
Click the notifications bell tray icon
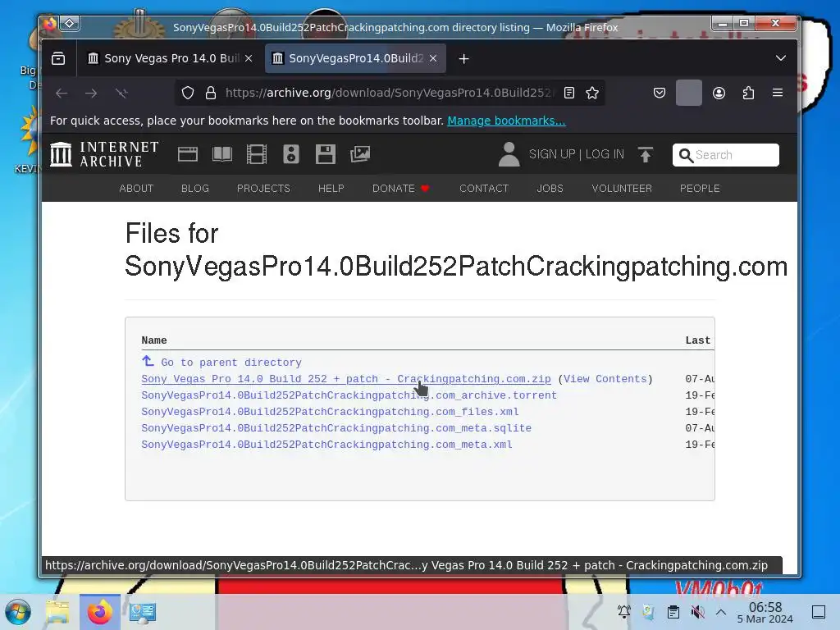[x=624, y=612]
